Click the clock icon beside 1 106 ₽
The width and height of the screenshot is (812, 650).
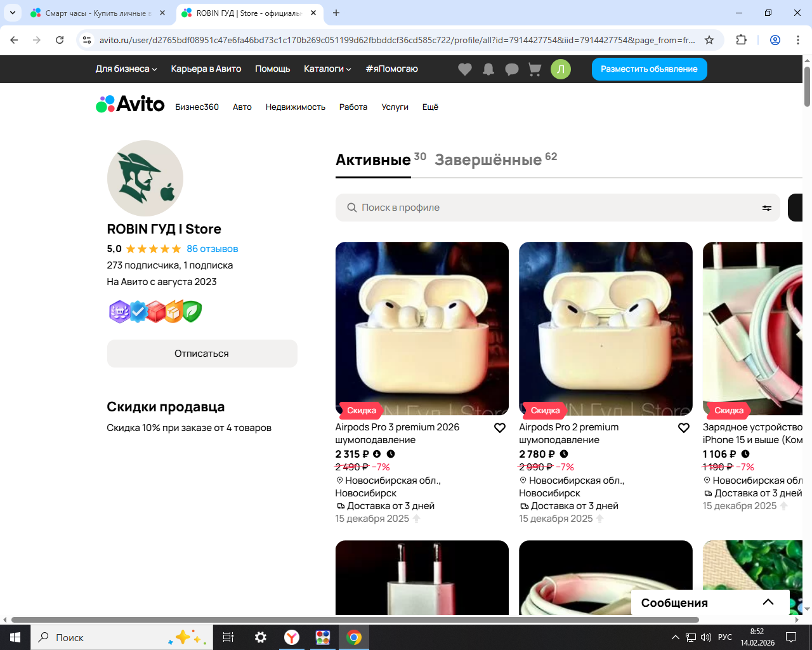[745, 454]
